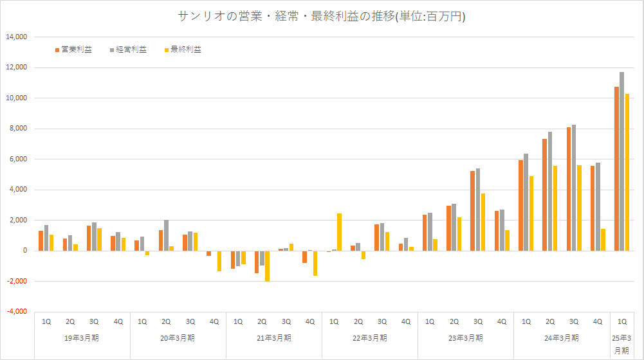644x360 pixels.
Task: Click the 12,000 y-axis label
Action: coord(17,67)
